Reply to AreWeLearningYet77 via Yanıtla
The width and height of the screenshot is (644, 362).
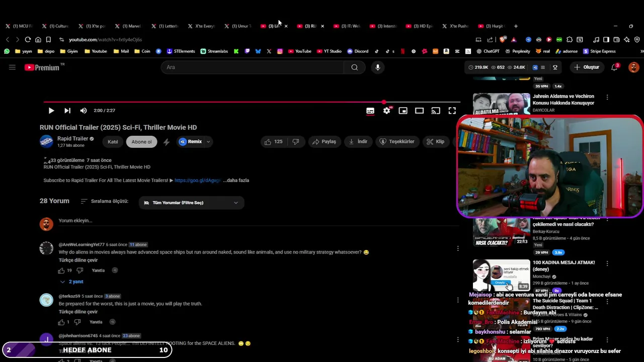(x=98, y=270)
